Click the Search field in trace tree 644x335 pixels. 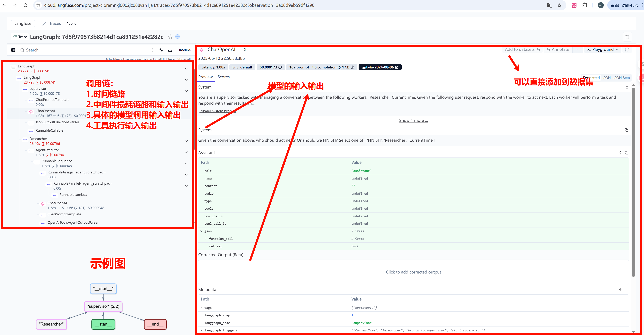pyautogui.click(x=32, y=50)
